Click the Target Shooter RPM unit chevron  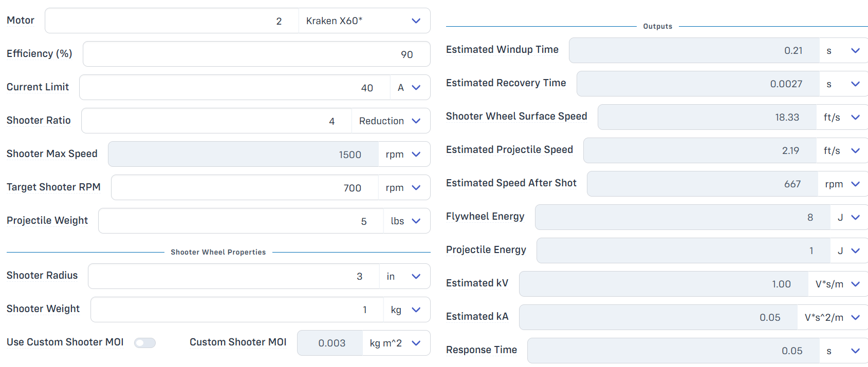click(416, 187)
